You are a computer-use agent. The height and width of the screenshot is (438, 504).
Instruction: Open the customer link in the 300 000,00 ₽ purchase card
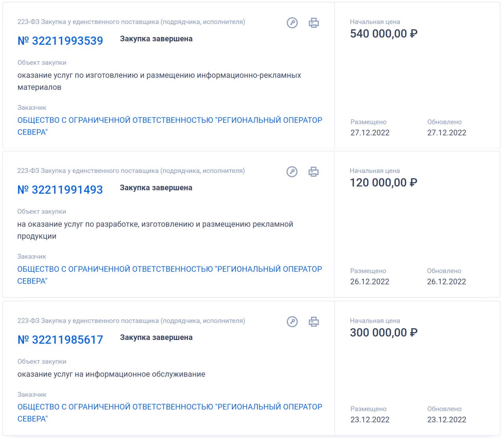pos(170,407)
